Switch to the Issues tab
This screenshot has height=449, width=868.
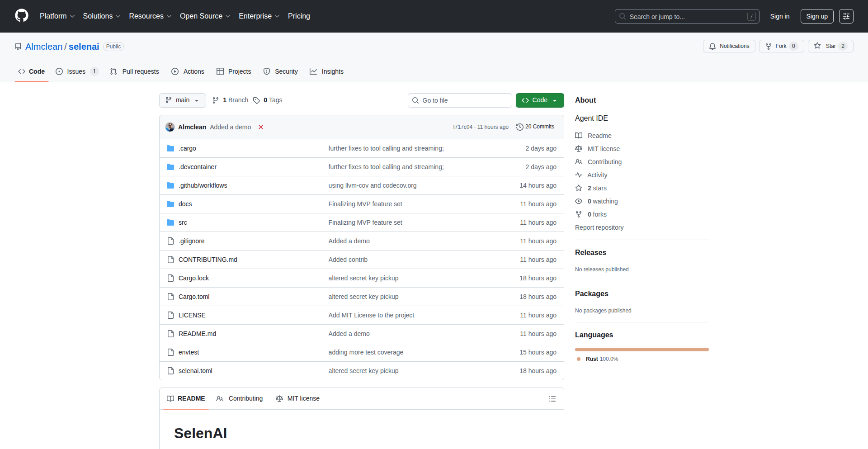[76, 71]
